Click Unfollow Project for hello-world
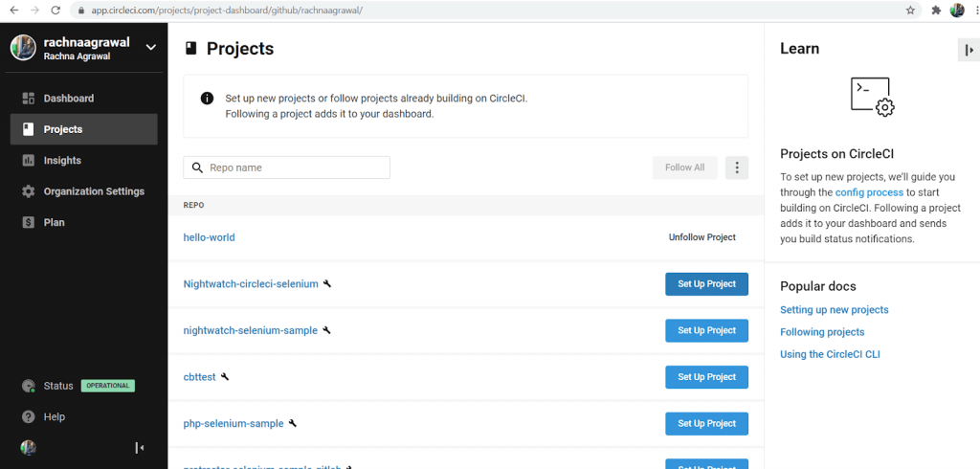This screenshot has height=469, width=980. pyautogui.click(x=702, y=237)
